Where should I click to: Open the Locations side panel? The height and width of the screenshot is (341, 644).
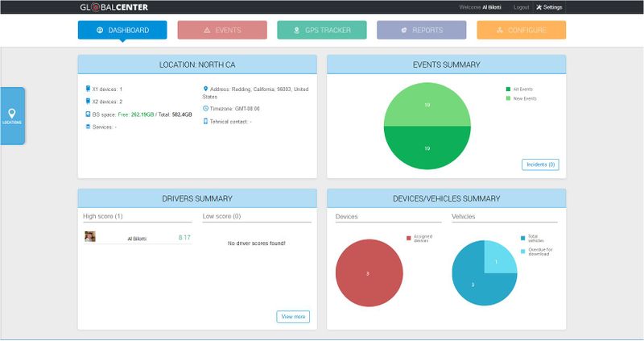[12, 115]
